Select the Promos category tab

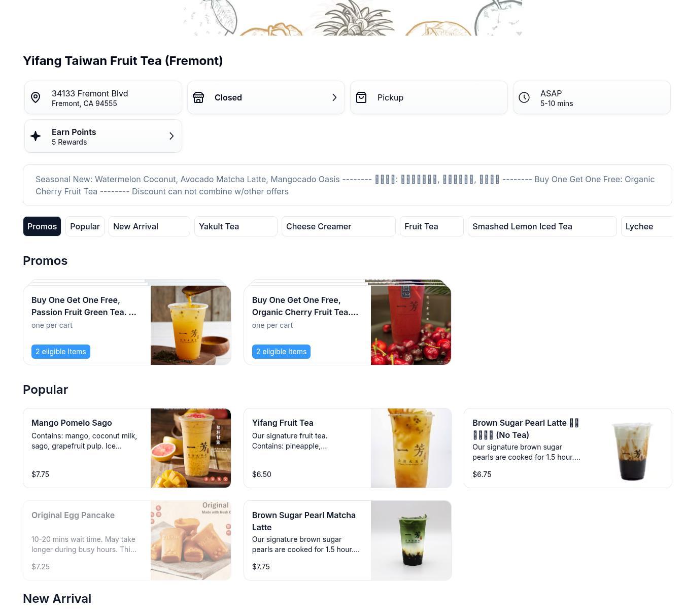(x=42, y=226)
